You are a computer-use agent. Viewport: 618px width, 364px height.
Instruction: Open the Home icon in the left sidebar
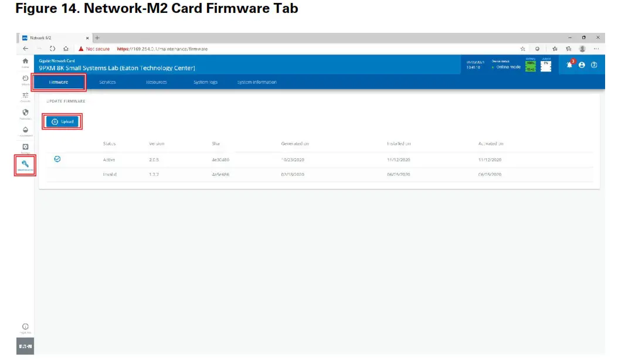[25, 62]
